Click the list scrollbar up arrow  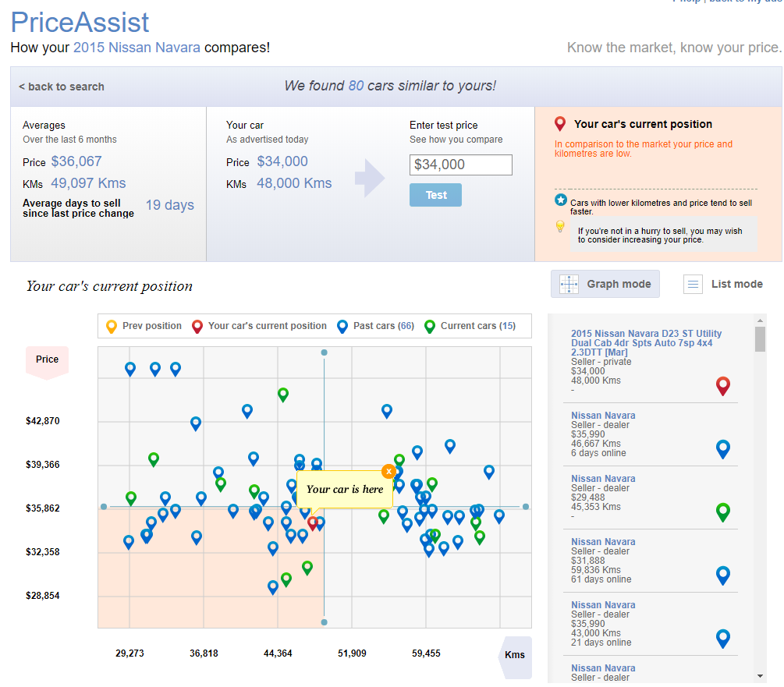coord(760,320)
